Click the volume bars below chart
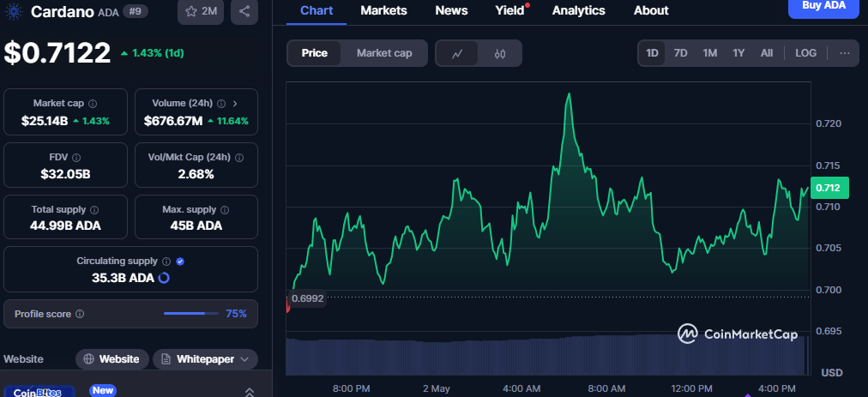The image size is (868, 397). click(546, 355)
